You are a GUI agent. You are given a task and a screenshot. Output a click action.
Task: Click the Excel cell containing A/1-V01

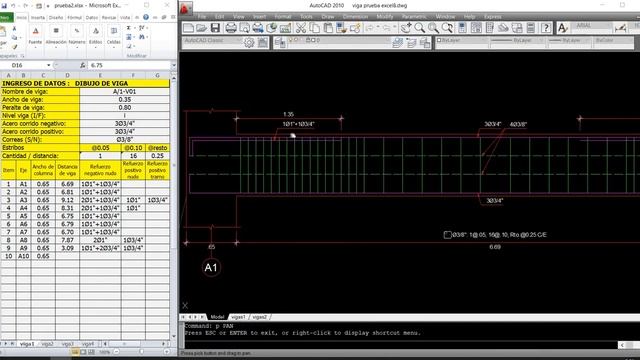pyautogui.click(x=124, y=91)
